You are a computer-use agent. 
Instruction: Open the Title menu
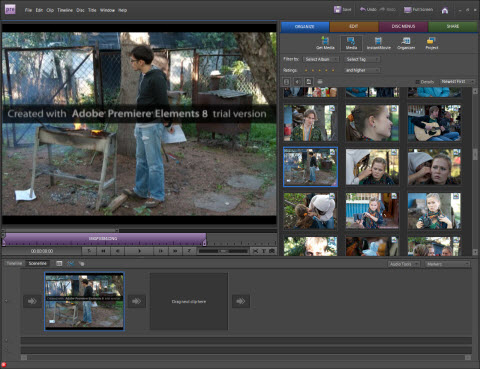pyautogui.click(x=92, y=10)
